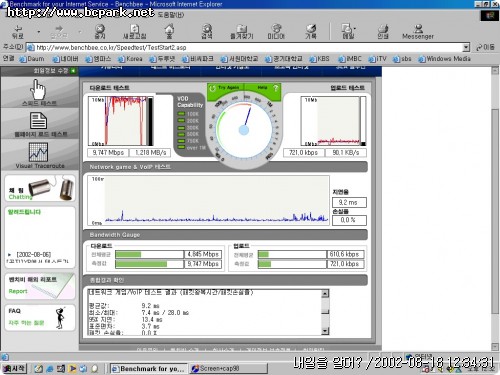Switch to Screen+cap98 taskbar button
The width and height of the screenshot is (500, 375).
tap(229, 368)
